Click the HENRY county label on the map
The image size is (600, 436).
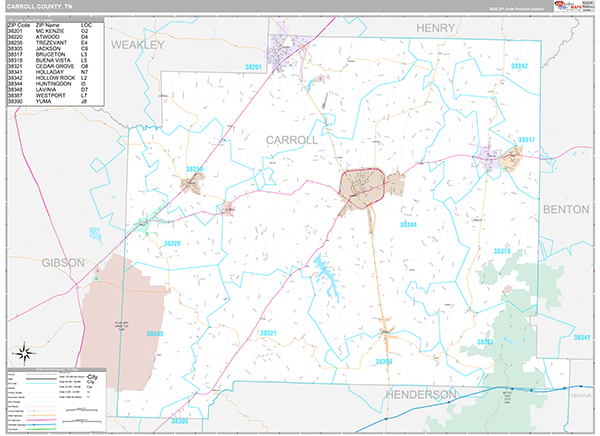tap(435, 28)
